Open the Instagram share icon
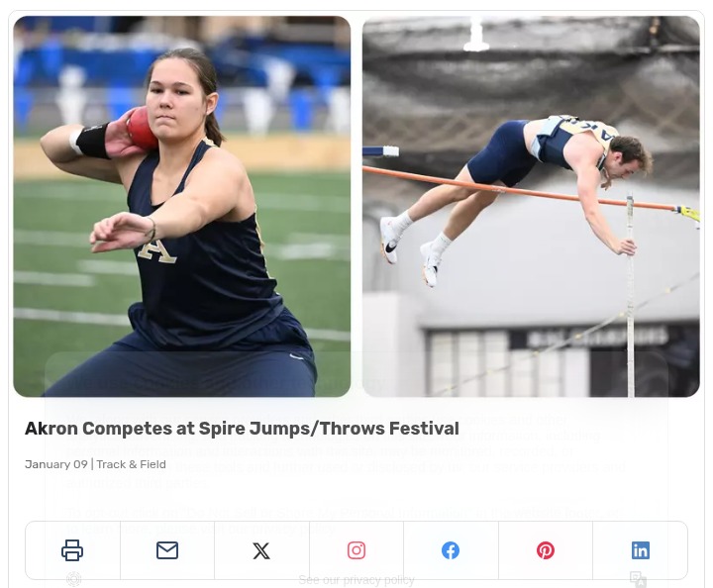The image size is (713, 588). point(356,550)
